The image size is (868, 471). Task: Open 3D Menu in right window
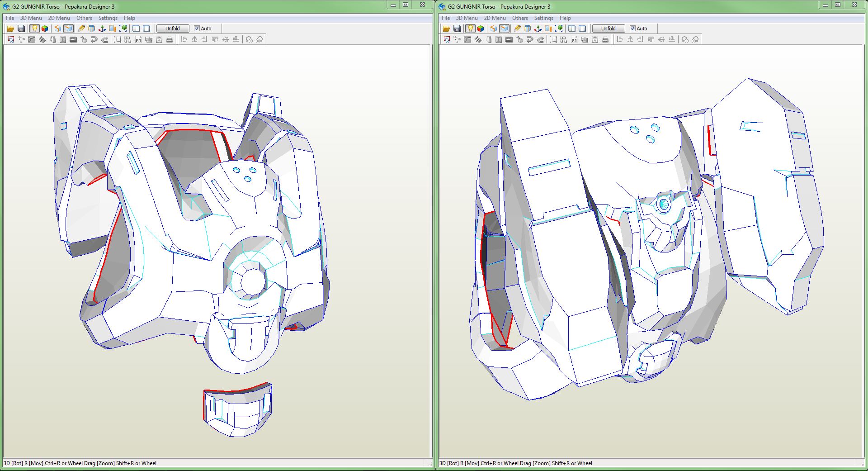467,18
